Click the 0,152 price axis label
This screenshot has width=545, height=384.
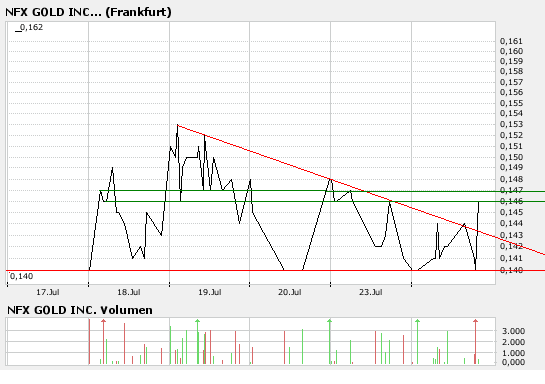(511, 135)
